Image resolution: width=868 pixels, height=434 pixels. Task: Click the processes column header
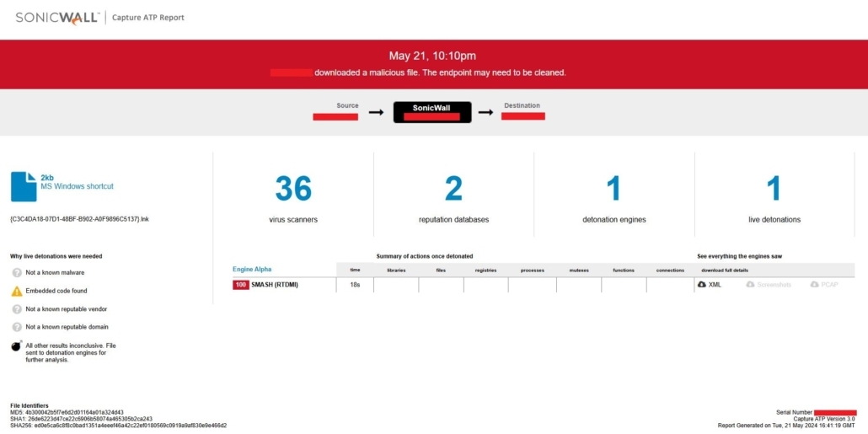tap(533, 271)
